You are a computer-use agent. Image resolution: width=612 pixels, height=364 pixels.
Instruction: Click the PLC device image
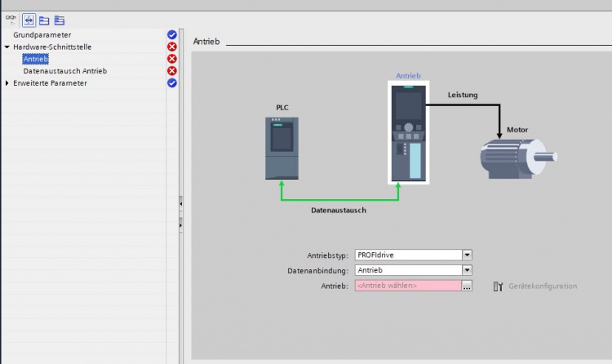pos(282,148)
